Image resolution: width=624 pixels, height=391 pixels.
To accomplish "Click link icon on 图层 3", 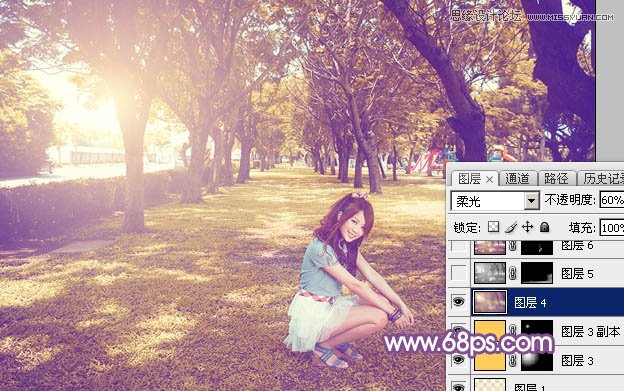I will tap(513, 360).
